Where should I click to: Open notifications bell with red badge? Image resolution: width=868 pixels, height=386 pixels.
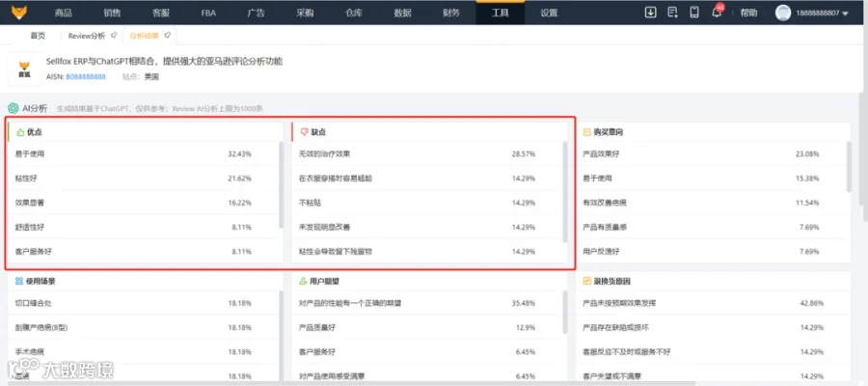717,12
